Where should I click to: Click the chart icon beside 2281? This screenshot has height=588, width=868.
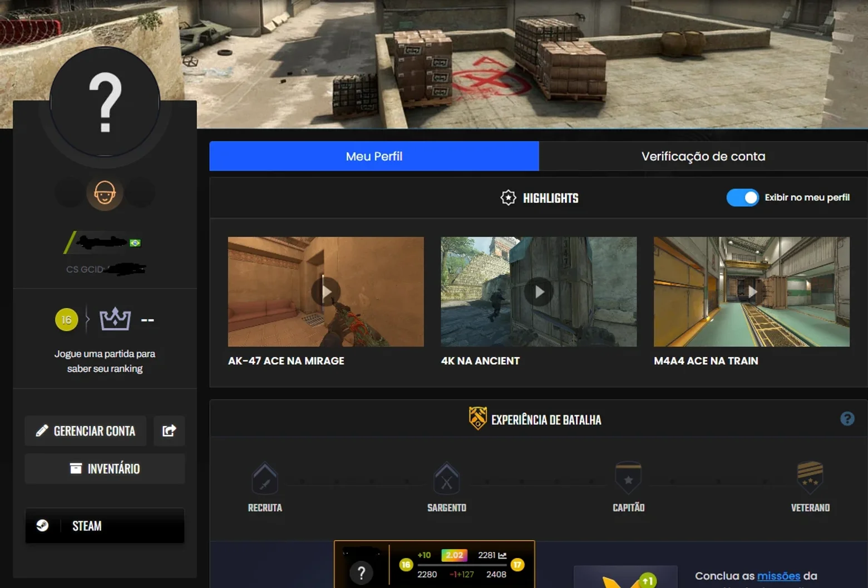click(502, 555)
